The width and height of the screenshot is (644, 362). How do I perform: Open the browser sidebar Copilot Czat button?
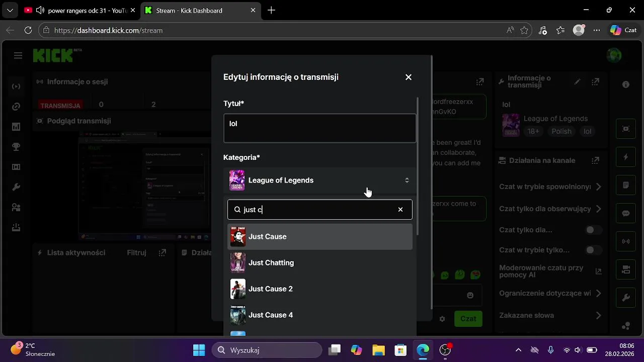624,30
